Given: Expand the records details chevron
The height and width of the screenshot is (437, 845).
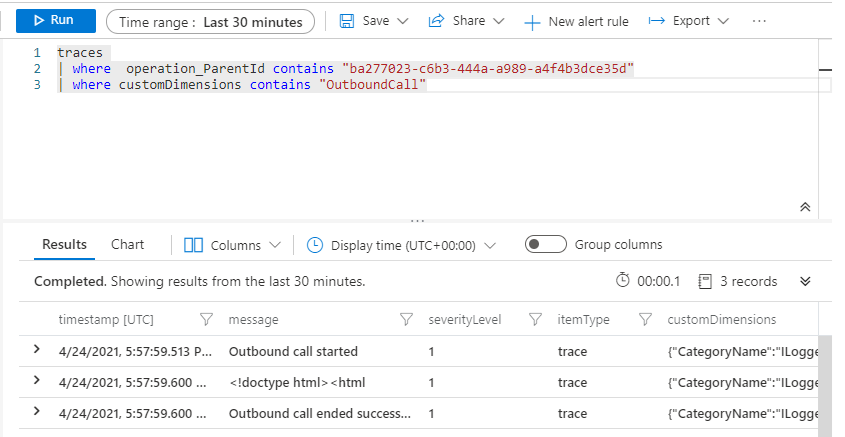Looking at the screenshot, I should 805,281.
